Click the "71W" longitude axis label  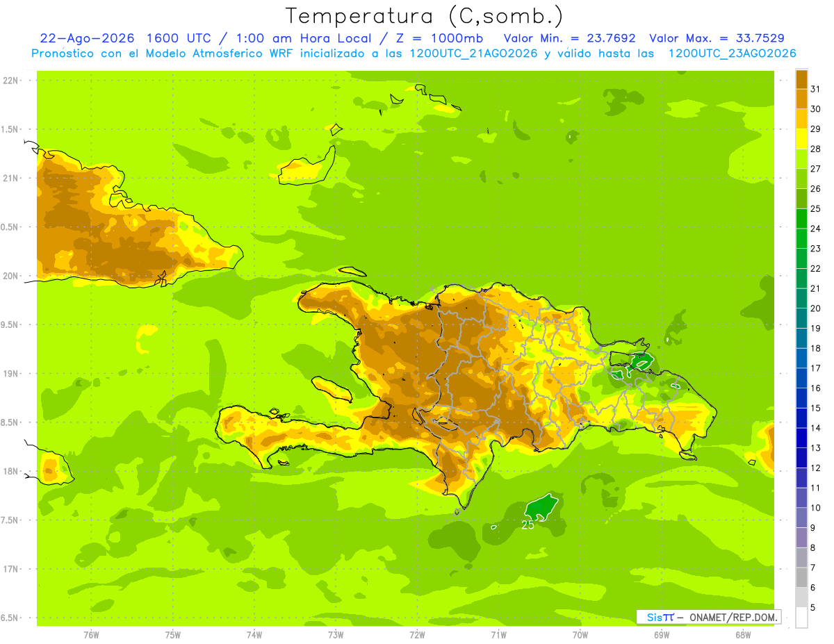498,635
